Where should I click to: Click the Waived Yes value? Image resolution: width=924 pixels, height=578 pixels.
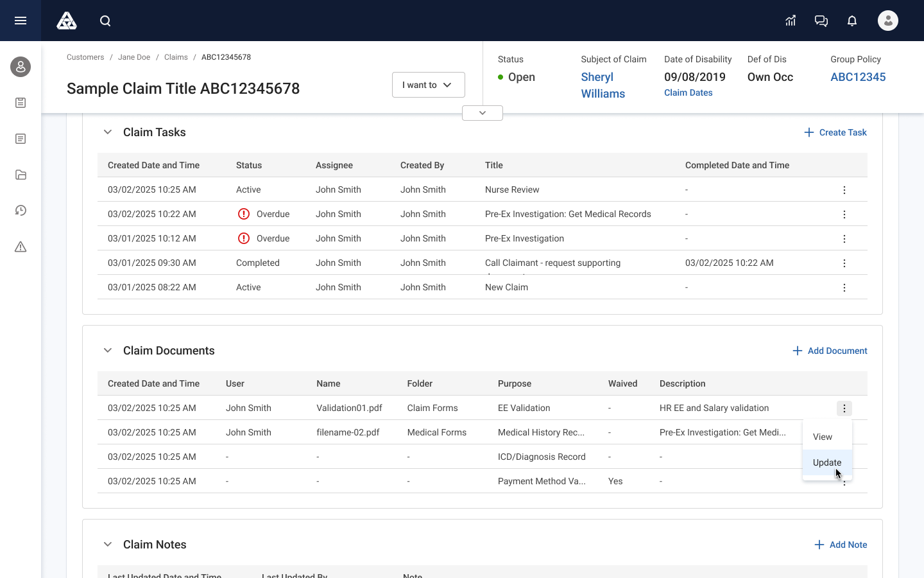(615, 481)
